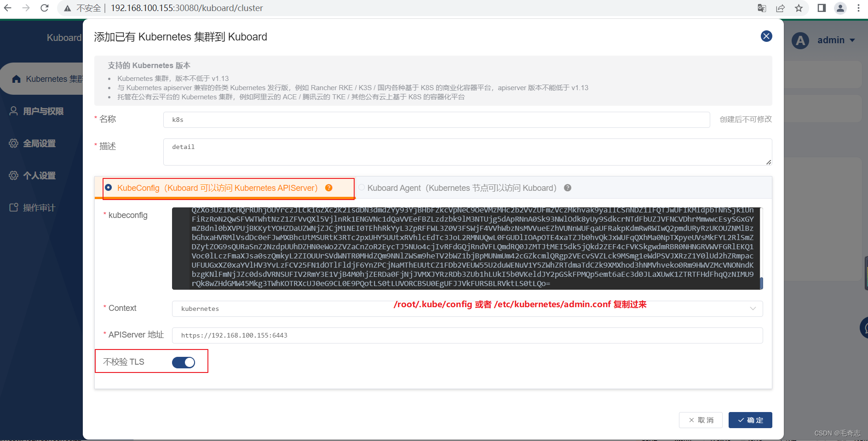Viewport: 868px width, 441px height.
Task: Click the browser back arrow
Action: coord(8,8)
